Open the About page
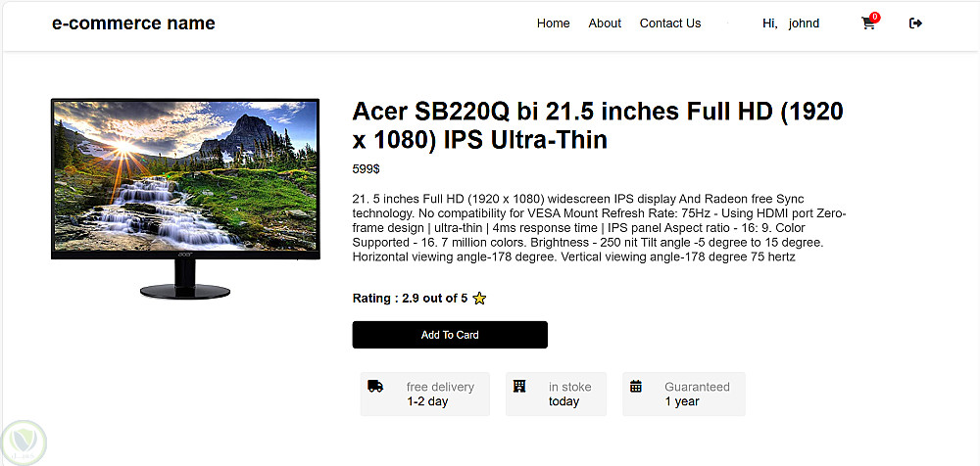Viewport: 980px width, 466px height. (x=605, y=23)
